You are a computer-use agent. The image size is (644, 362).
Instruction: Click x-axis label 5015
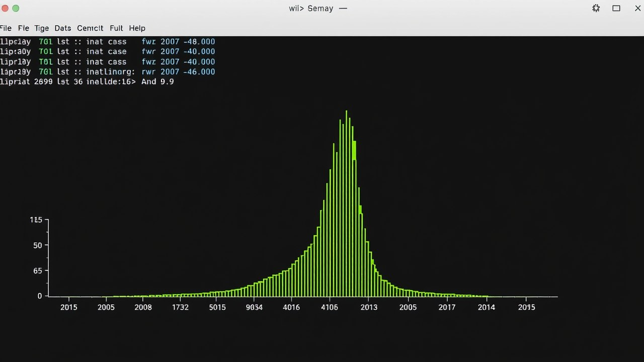(x=217, y=307)
